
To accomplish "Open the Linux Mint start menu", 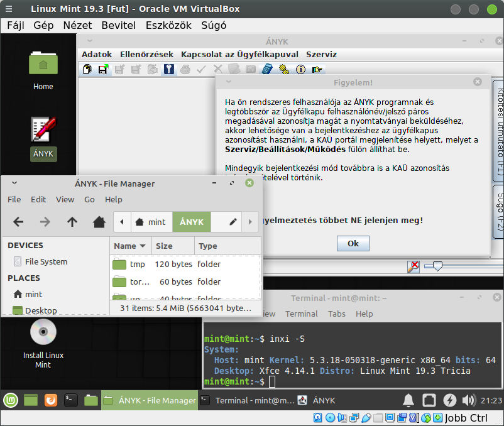I will (11, 400).
